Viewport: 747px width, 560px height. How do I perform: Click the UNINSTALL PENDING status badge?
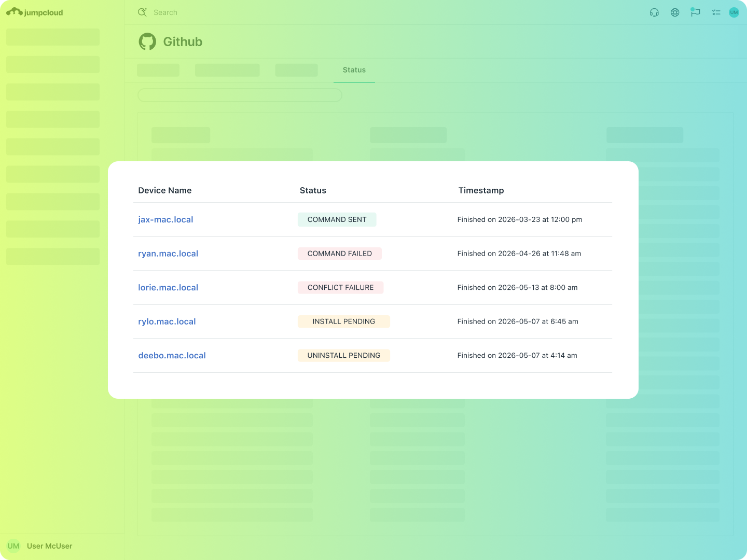(344, 355)
